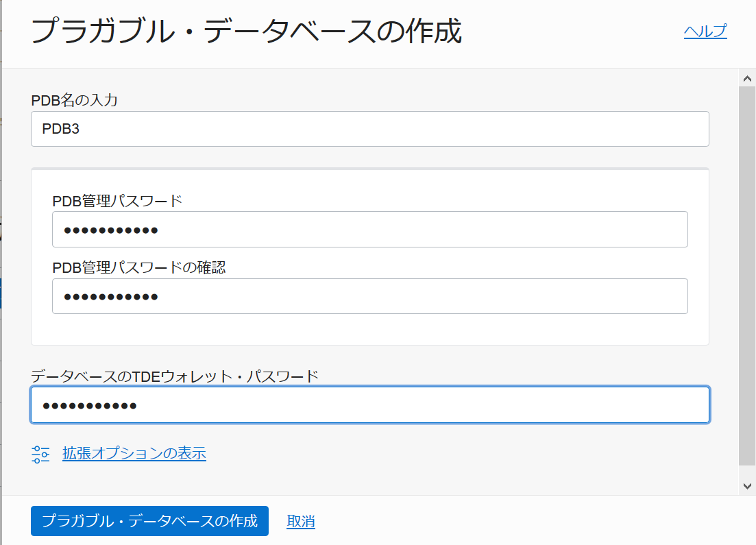Click the PDB管理パスワードの確認 field

pos(370,295)
